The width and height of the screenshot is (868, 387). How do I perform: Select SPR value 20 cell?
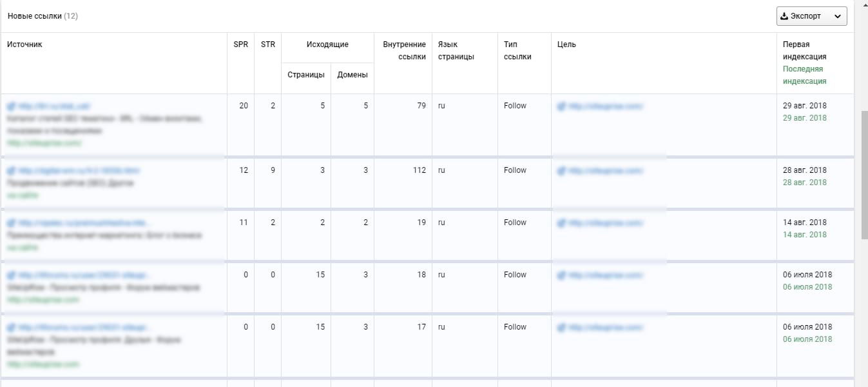click(244, 106)
